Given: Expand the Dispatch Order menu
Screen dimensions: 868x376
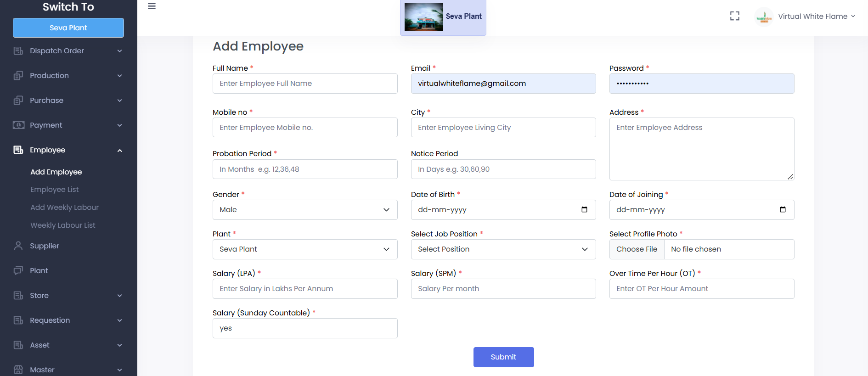Looking at the screenshot, I should tap(68, 51).
